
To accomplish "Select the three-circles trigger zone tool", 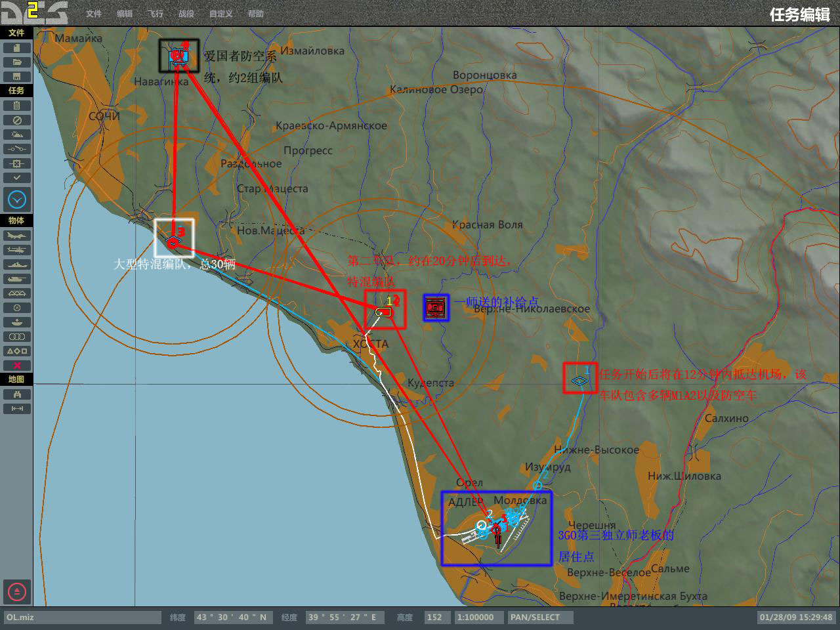I will click(x=16, y=337).
